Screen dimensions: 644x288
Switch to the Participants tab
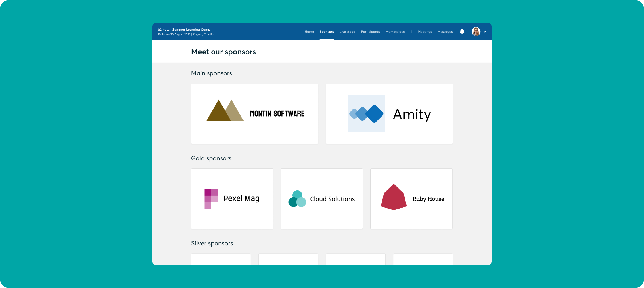click(370, 32)
